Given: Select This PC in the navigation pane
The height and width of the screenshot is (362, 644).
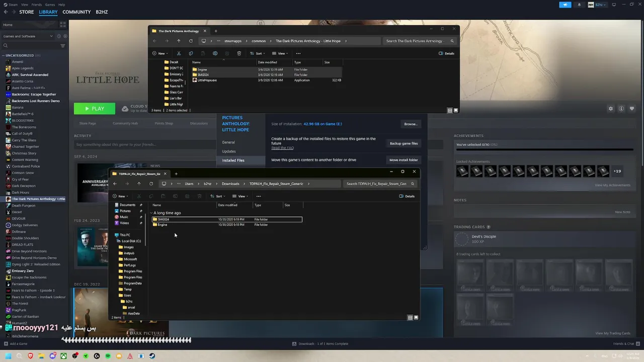Looking at the screenshot, I should tap(124, 235).
